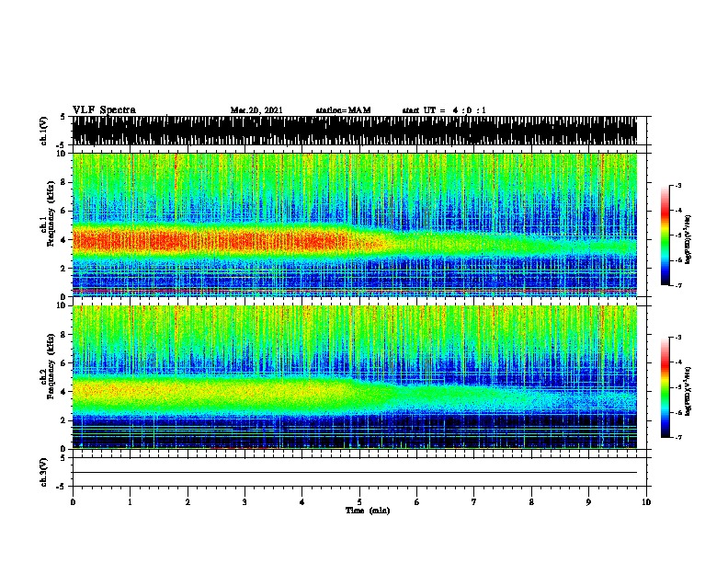Viewport: 728px width, 563px height.
Task: Click the log(PSD) label beside ch.2 colorbar
Action: pyautogui.click(x=688, y=391)
